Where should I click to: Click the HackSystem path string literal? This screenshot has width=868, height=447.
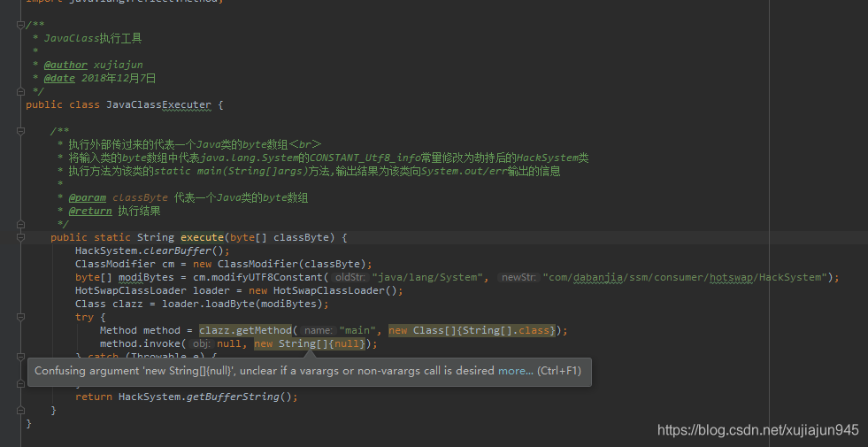coord(684,278)
